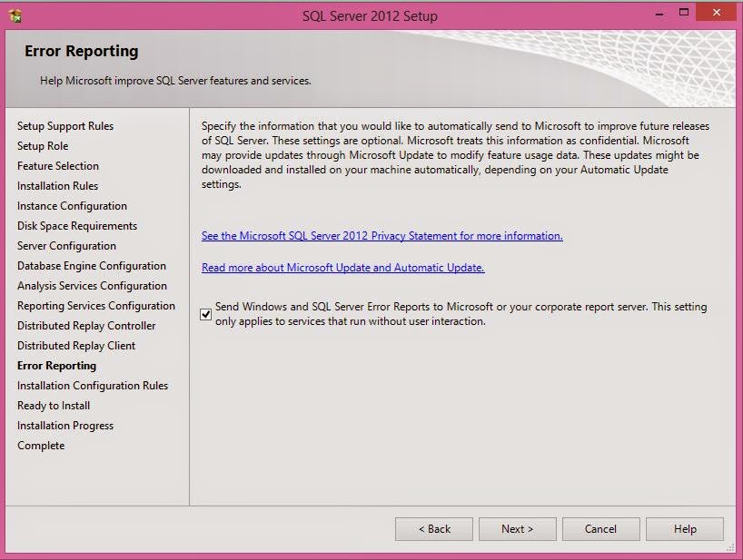Select the Distributed Replay Controller step
Viewport: 743px width, 560px height.
(x=86, y=326)
